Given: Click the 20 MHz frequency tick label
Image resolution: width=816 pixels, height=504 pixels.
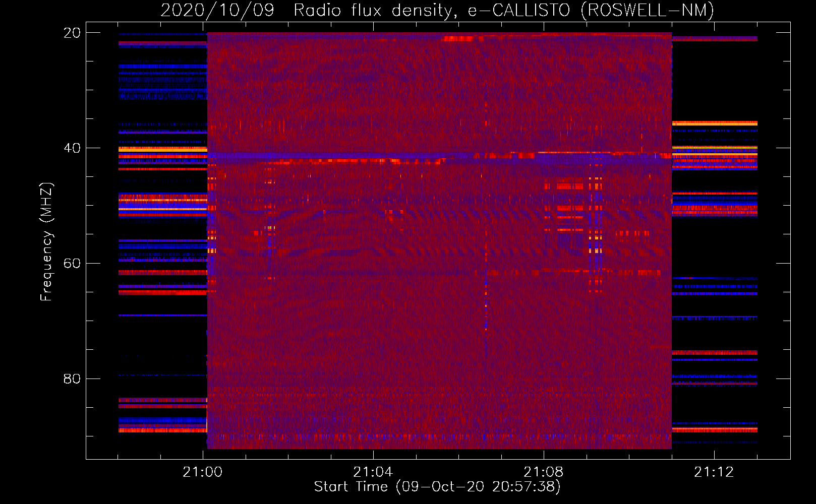Looking at the screenshot, I should coord(72,33).
